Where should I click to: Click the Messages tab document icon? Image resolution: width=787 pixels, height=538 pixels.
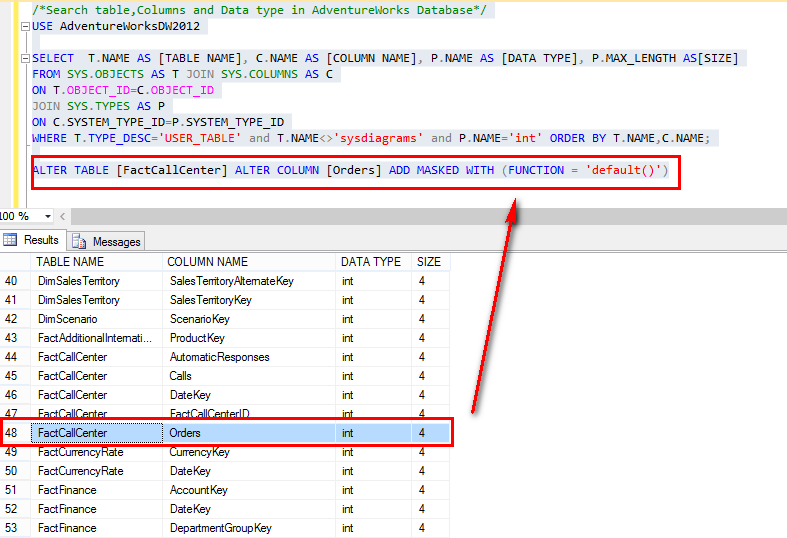[79, 241]
